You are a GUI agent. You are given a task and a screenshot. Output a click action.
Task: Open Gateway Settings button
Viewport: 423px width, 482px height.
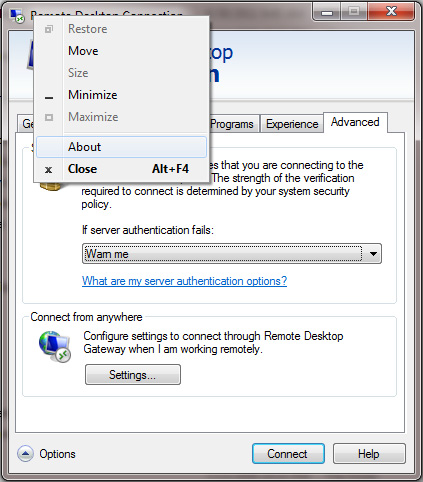point(133,375)
